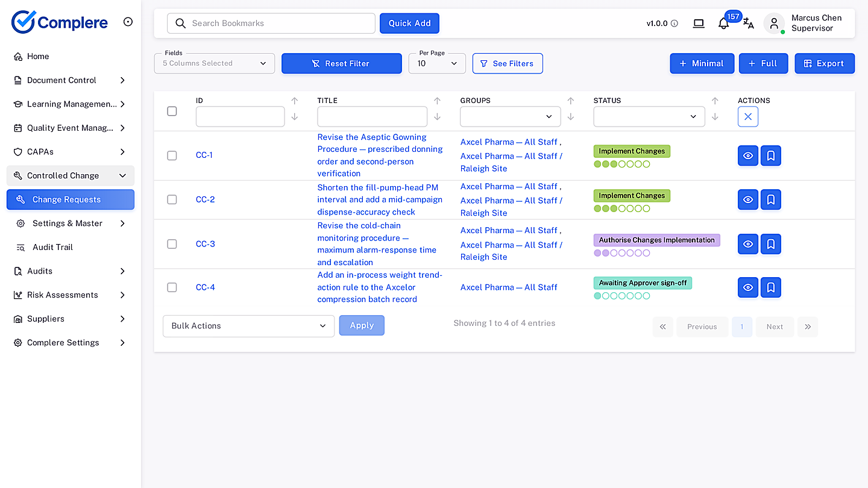Open the Fields columns dropdown
The height and width of the screenshot is (488, 868).
[215, 63]
